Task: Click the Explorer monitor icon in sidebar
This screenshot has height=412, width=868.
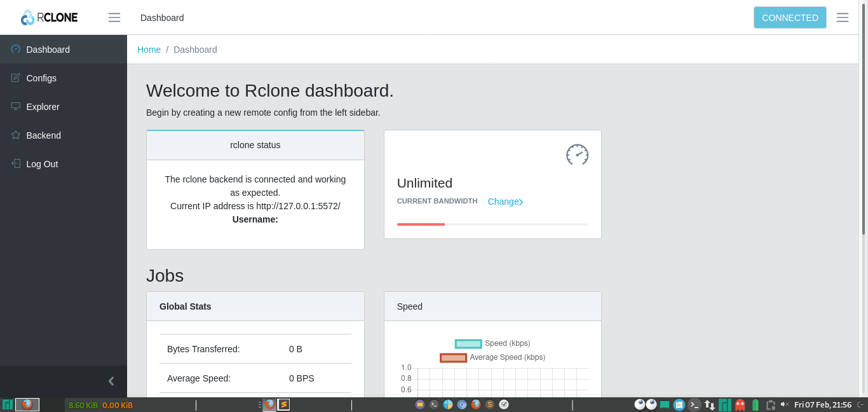Action: pyautogui.click(x=16, y=106)
